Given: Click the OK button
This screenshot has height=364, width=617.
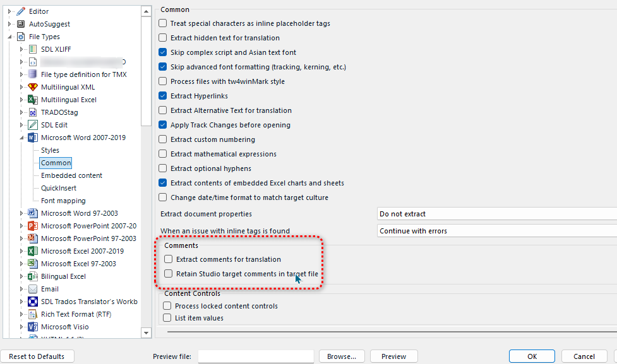Looking at the screenshot, I should (x=532, y=356).
